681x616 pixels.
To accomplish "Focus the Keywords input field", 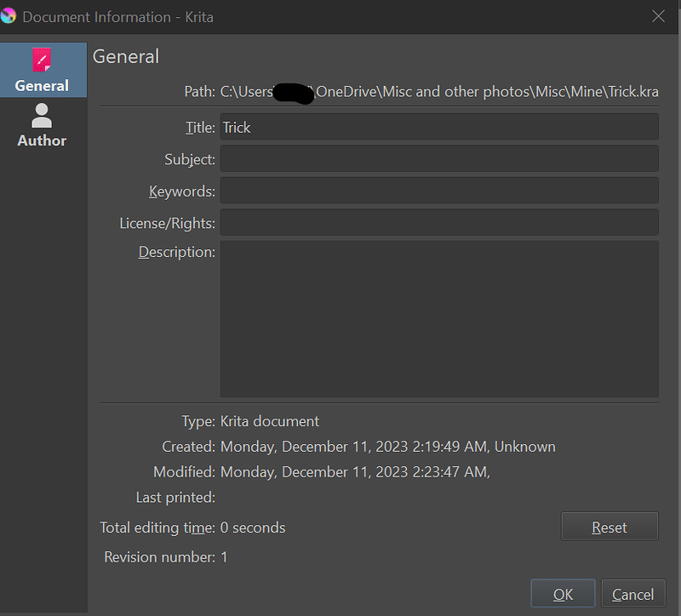I will click(x=439, y=191).
